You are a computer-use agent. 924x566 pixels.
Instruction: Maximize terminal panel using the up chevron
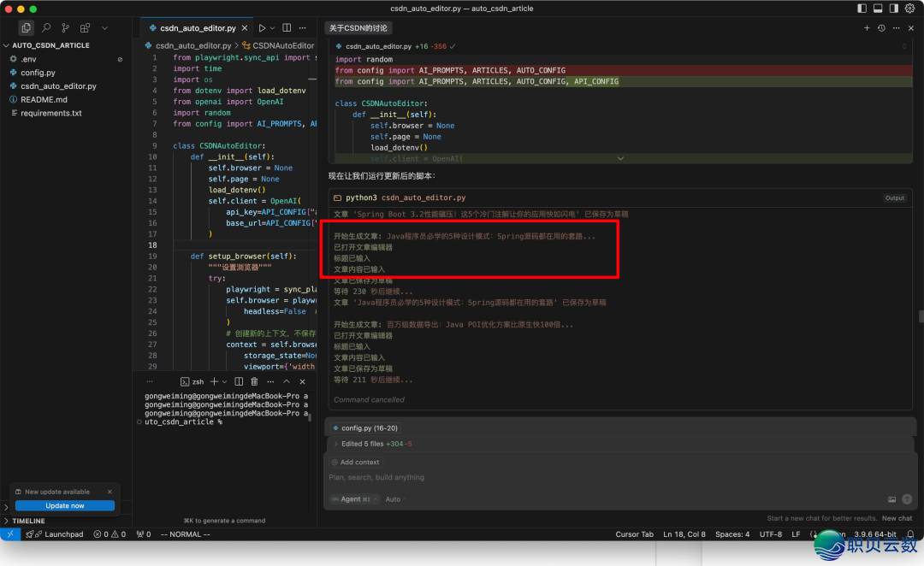287,381
